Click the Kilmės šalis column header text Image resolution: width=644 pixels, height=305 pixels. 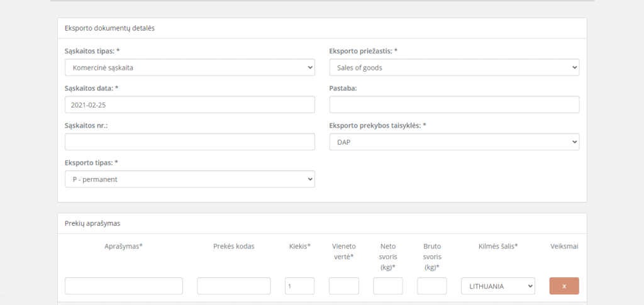coord(497,247)
